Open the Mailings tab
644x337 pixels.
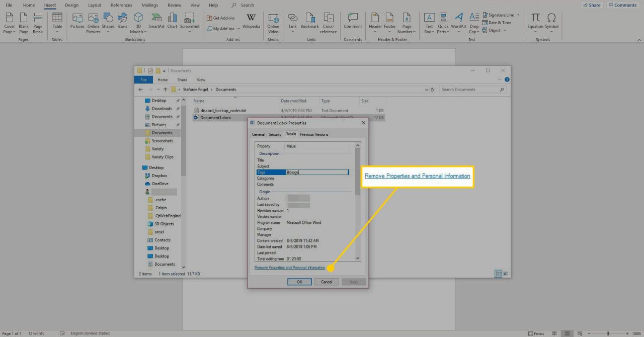point(149,5)
